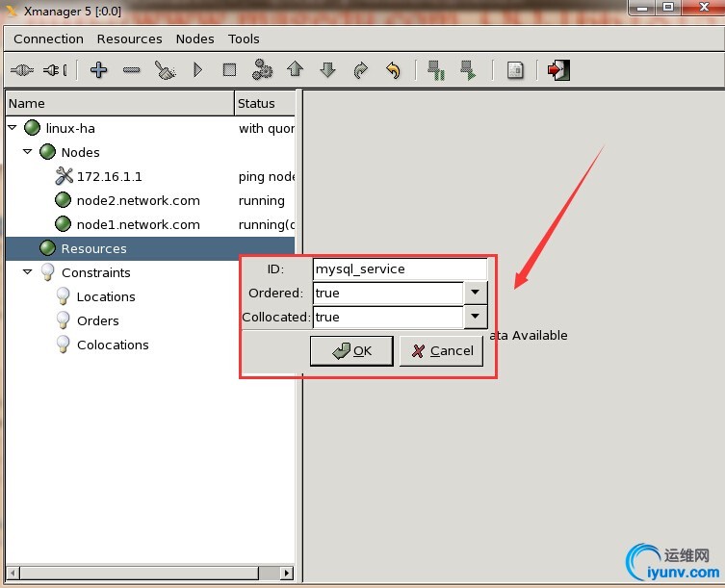Click the red exit door icon
The width and height of the screenshot is (725, 588).
tap(558, 70)
